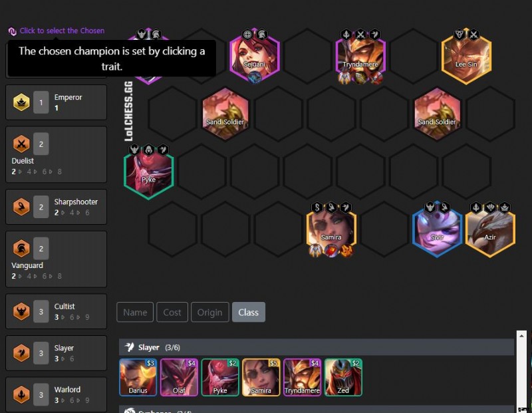The height and width of the screenshot is (413, 532).
Task: Sort champions by Name
Action: coord(135,312)
